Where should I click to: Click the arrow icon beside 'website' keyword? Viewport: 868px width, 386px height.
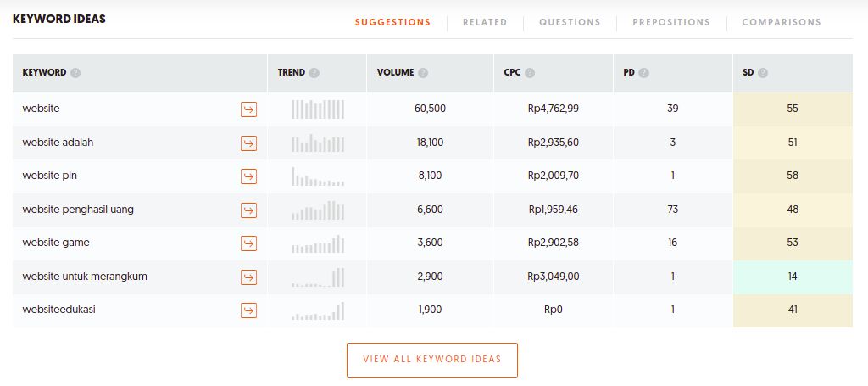pyautogui.click(x=248, y=109)
